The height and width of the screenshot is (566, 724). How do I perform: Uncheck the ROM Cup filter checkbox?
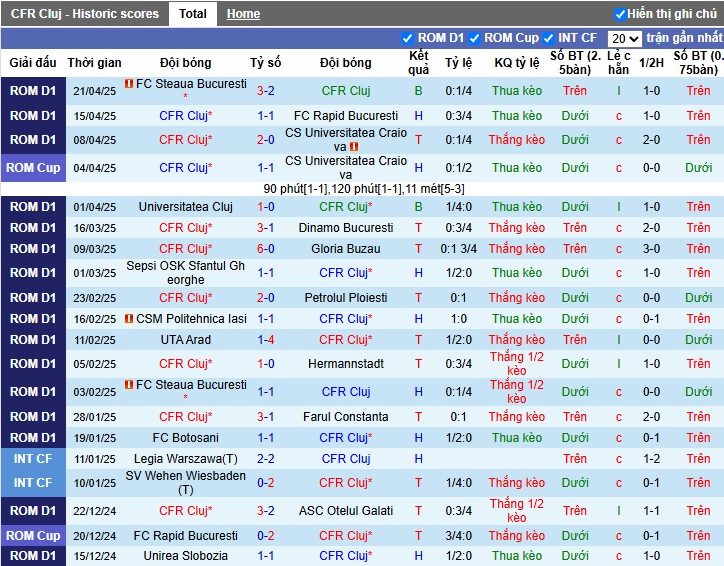tap(474, 38)
